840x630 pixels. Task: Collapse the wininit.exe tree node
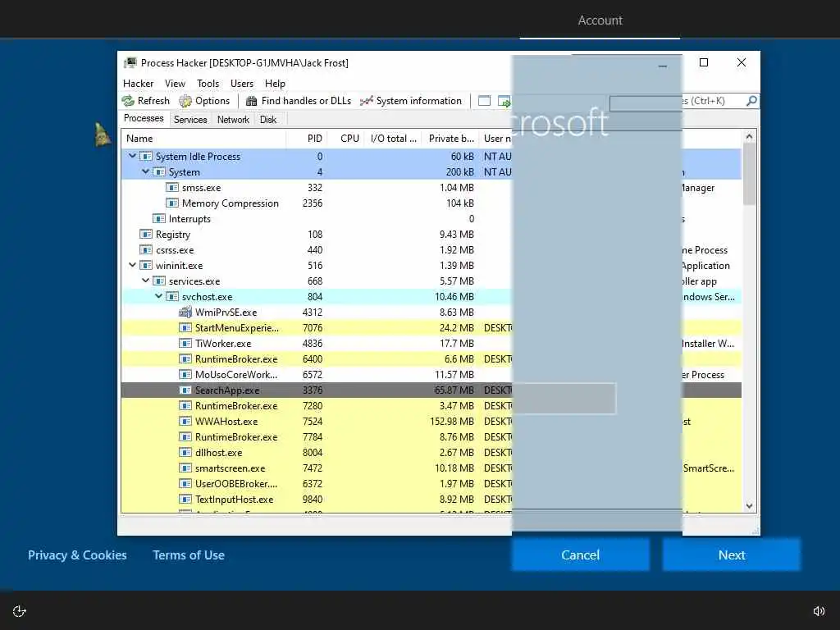[x=132, y=265]
